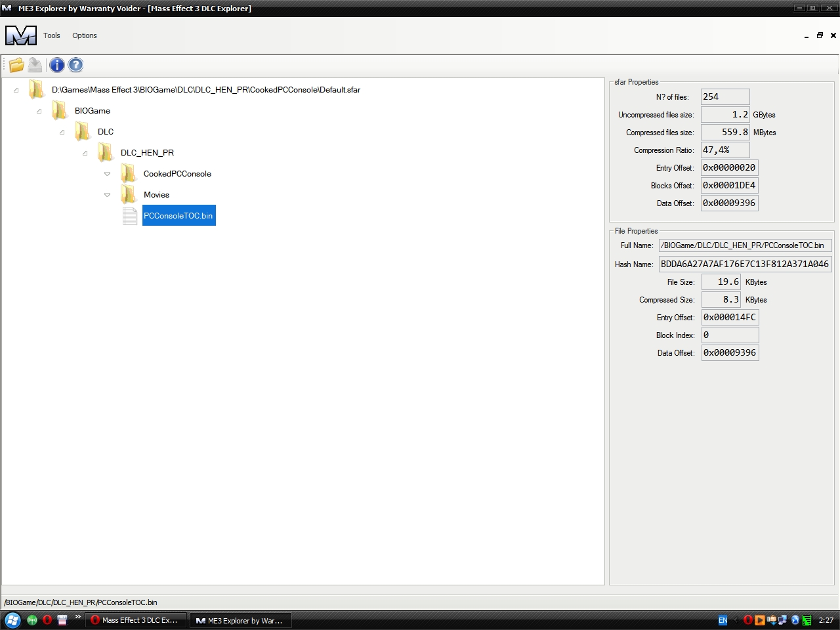Viewport: 840px width, 630px height.
Task: Collapse the DLC_HEN_PR tree node
Action: (85, 154)
